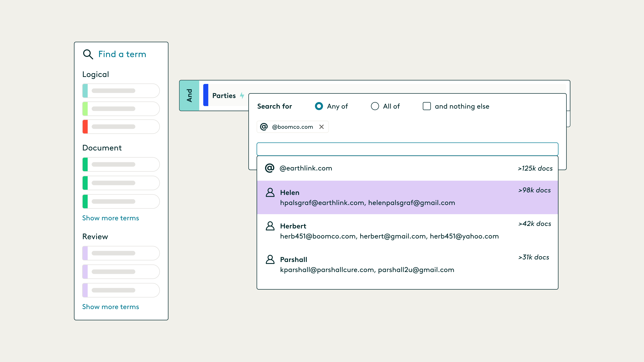Remove the @boomco.com chip with X
Image resolution: width=644 pixels, height=362 pixels.
[x=321, y=127]
